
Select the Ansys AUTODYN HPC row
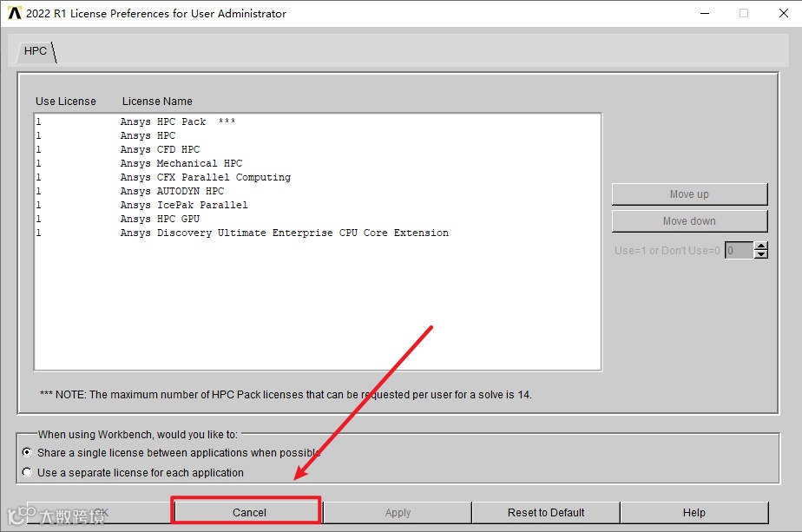pos(317,191)
